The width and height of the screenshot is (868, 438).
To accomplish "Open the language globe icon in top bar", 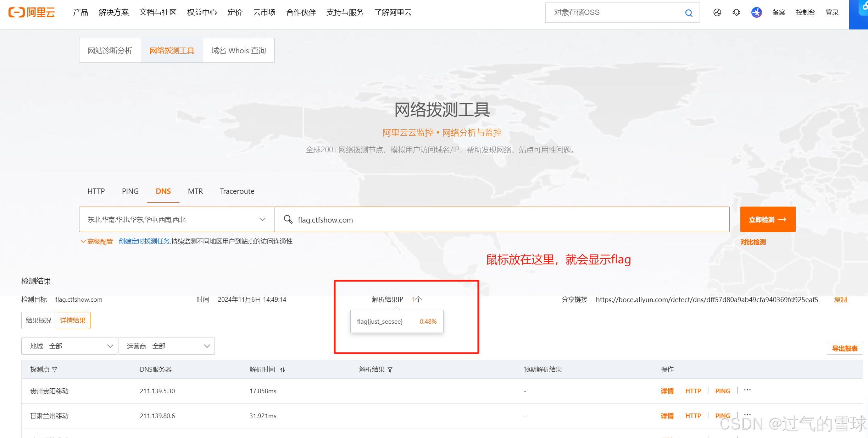I will pos(717,12).
